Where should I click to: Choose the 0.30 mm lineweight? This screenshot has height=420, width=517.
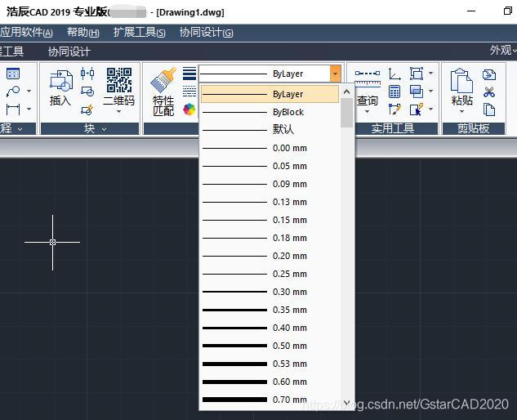[270, 292]
